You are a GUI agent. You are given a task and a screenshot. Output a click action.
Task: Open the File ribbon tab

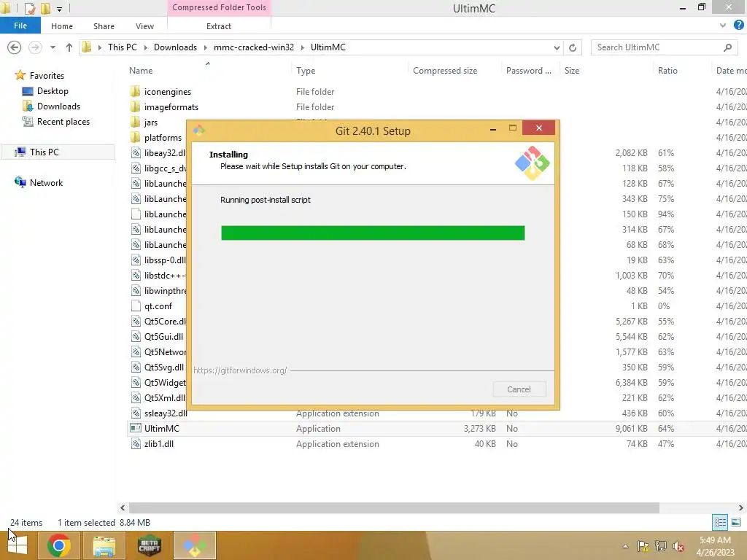[x=20, y=26]
